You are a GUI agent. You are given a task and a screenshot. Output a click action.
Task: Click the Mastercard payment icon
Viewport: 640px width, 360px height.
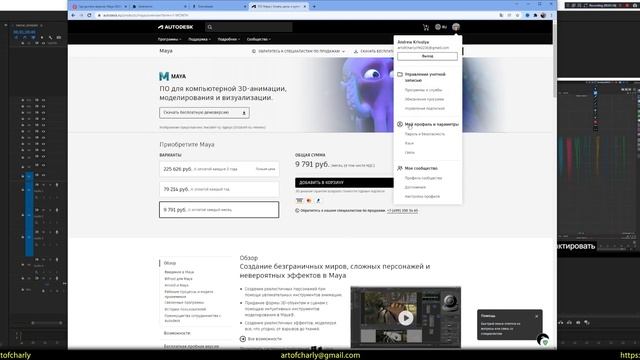[x=309, y=200]
